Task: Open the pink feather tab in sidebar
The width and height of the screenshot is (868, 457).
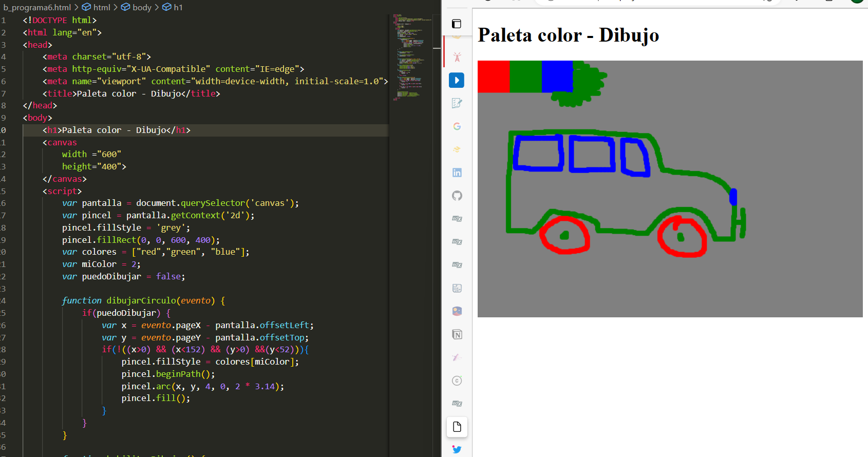Action: click(x=457, y=357)
